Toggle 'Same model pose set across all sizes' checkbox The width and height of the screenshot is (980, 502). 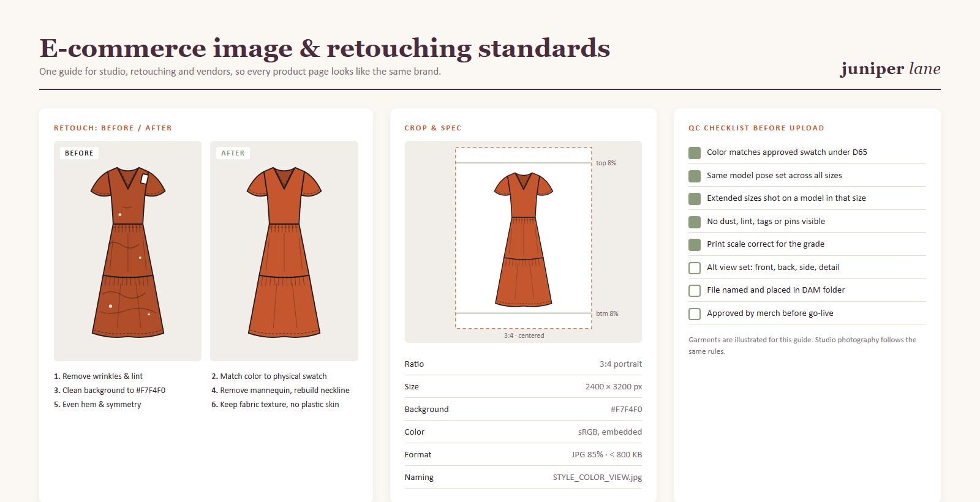[695, 176]
